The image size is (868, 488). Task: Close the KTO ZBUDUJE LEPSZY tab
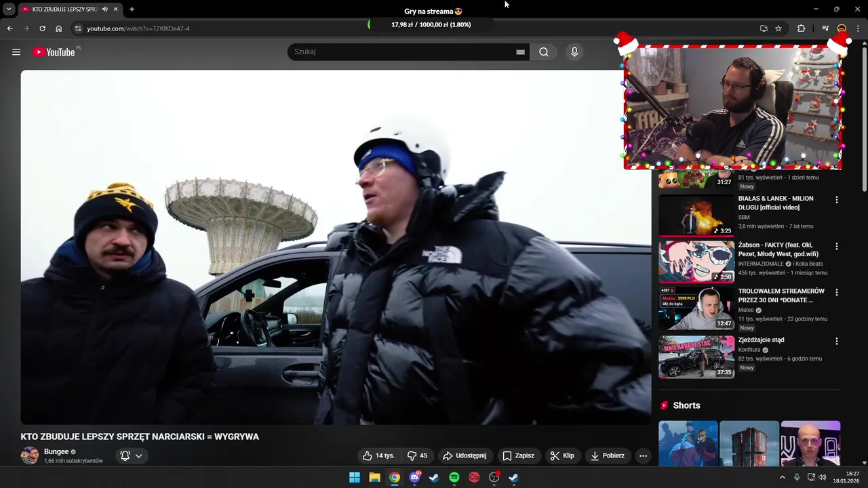click(116, 9)
